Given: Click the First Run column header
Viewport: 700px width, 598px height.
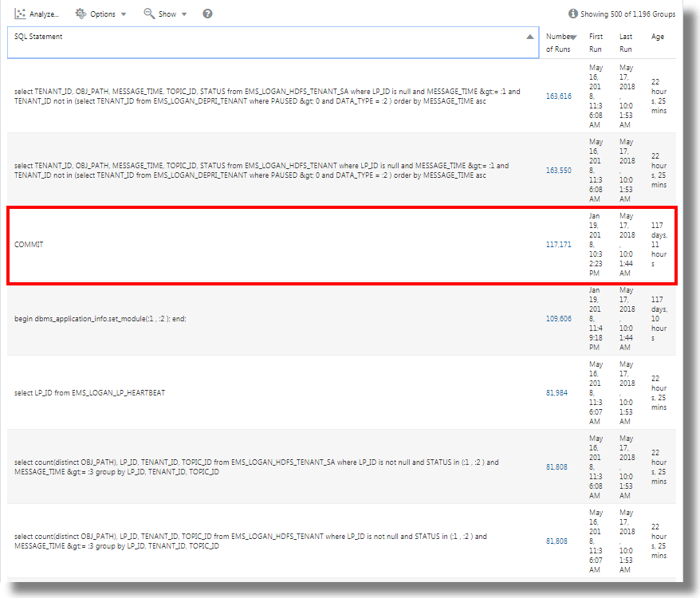Looking at the screenshot, I should click(596, 41).
